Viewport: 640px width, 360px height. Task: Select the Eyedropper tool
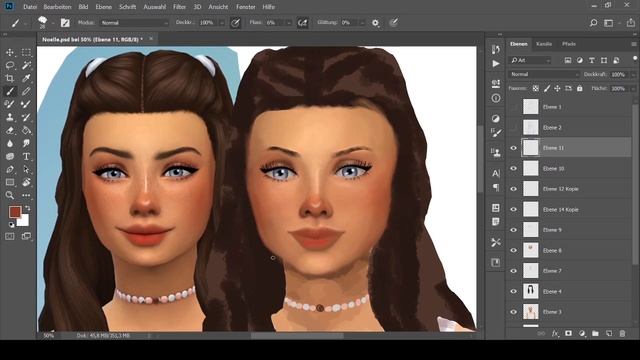[26, 78]
